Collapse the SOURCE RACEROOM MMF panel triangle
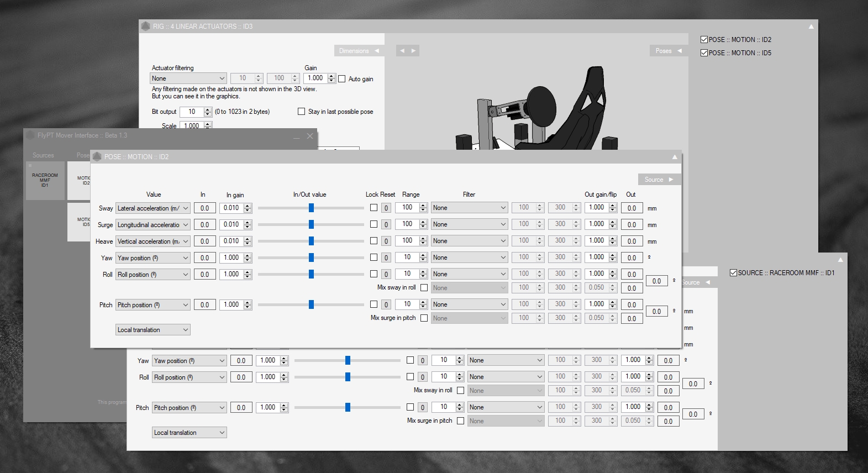Screen dimensions: 868x473 840,260
